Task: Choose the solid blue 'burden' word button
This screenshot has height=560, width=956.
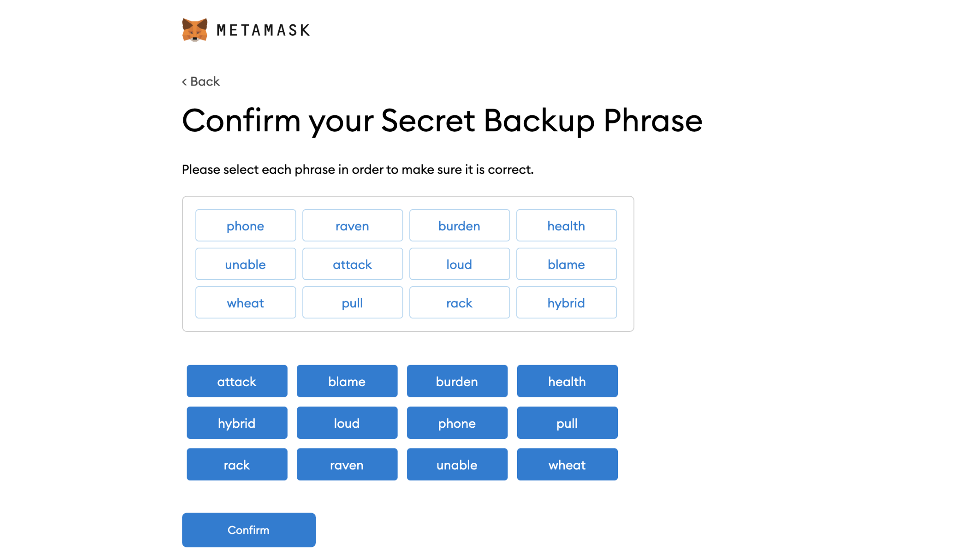Action: click(457, 381)
